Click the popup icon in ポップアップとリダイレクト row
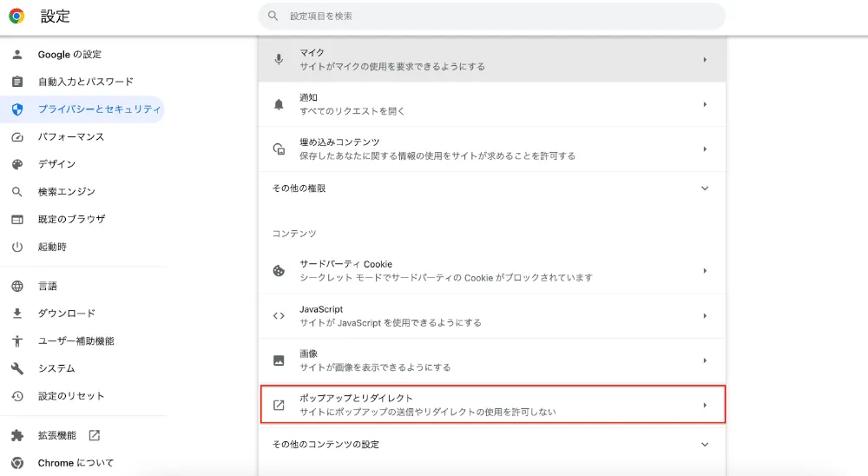Image resolution: width=868 pixels, height=476 pixels. pyautogui.click(x=279, y=405)
